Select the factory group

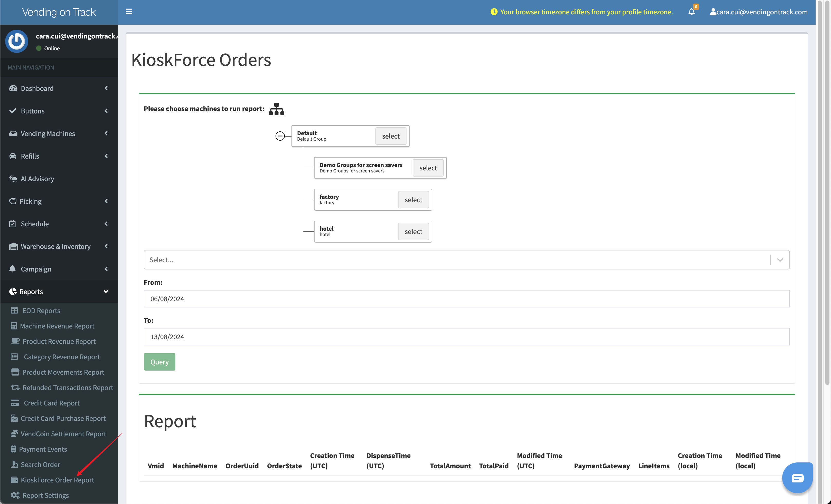point(413,199)
